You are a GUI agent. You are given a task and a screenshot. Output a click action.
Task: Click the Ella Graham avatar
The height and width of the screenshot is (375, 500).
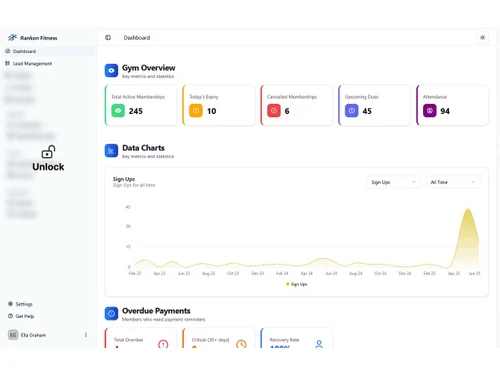point(13,335)
